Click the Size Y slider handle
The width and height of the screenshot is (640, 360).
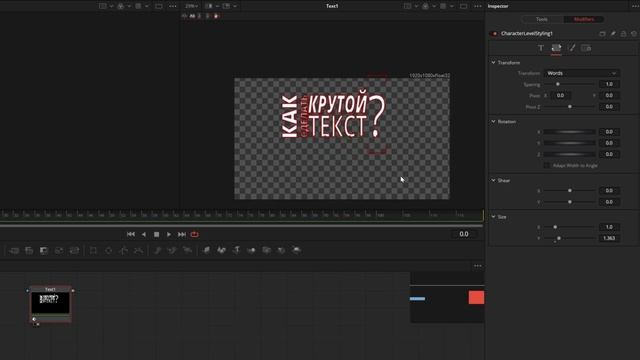coord(559,238)
